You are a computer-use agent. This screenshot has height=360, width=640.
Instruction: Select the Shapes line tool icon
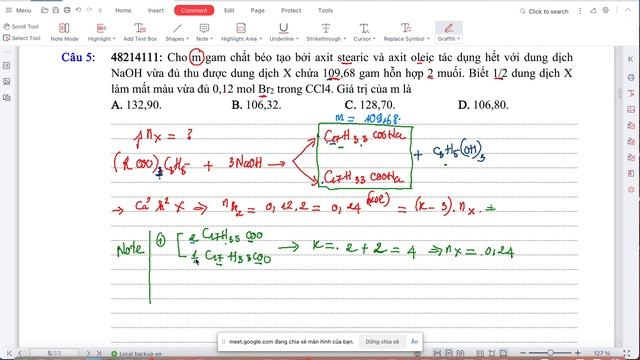coord(177,28)
